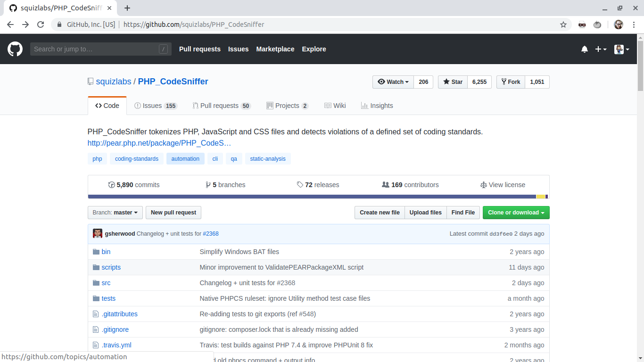Click the browser address bar URL
Screen dimensions: 644x362
[194, 25]
